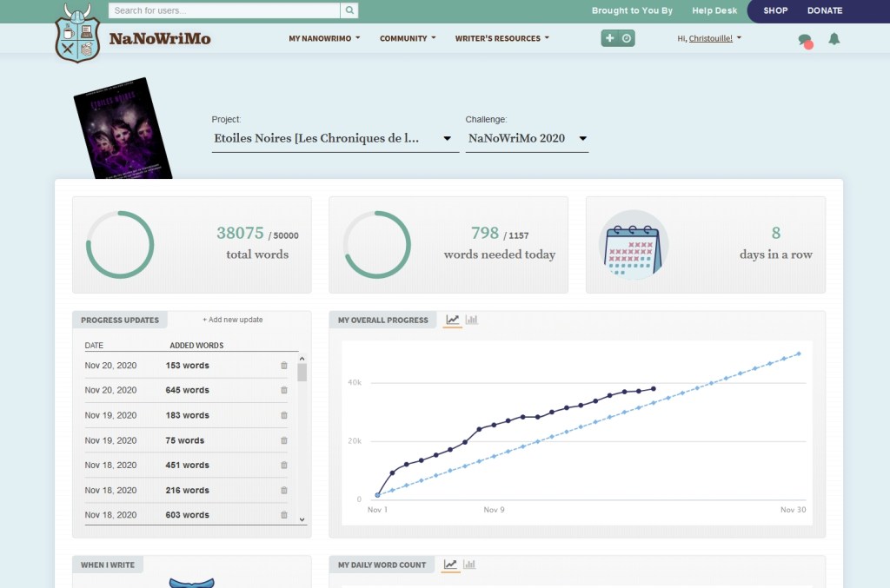Open the notifications bell
The height and width of the screenshot is (588, 890).
(x=834, y=39)
